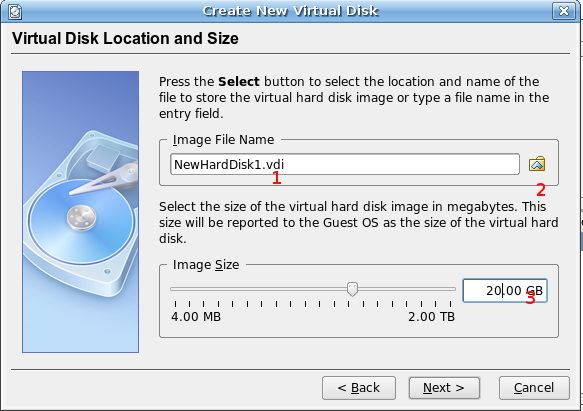
Task: Open the window menu icon in title bar
Action: (15, 12)
